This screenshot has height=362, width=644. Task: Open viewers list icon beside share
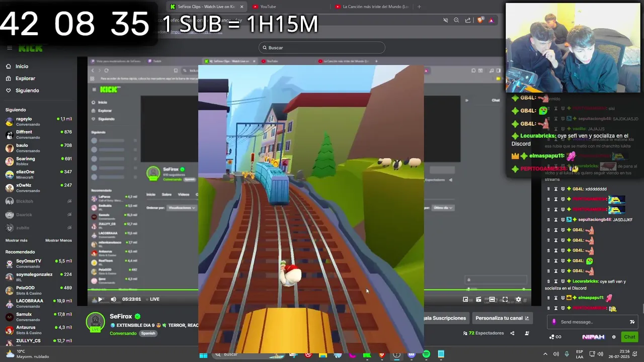point(527,333)
